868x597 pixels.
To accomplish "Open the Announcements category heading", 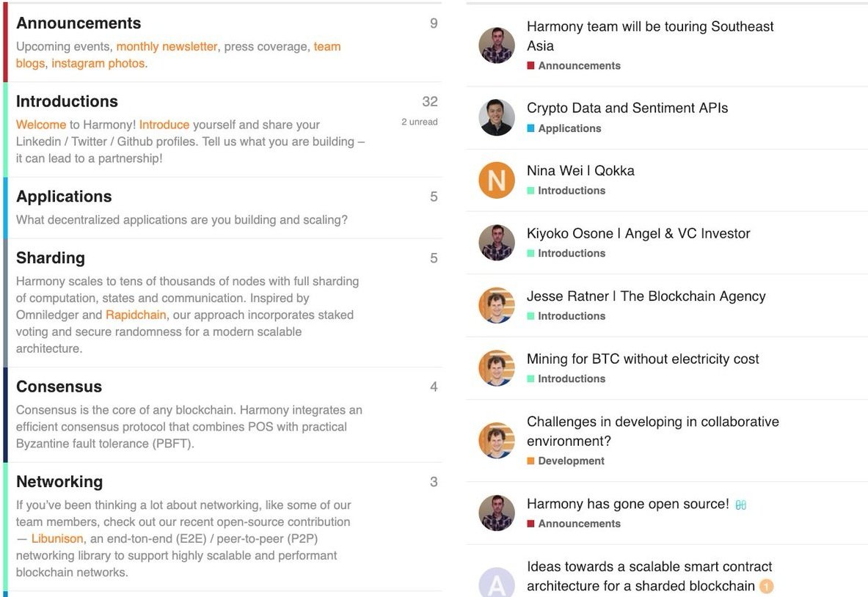I will coord(79,23).
